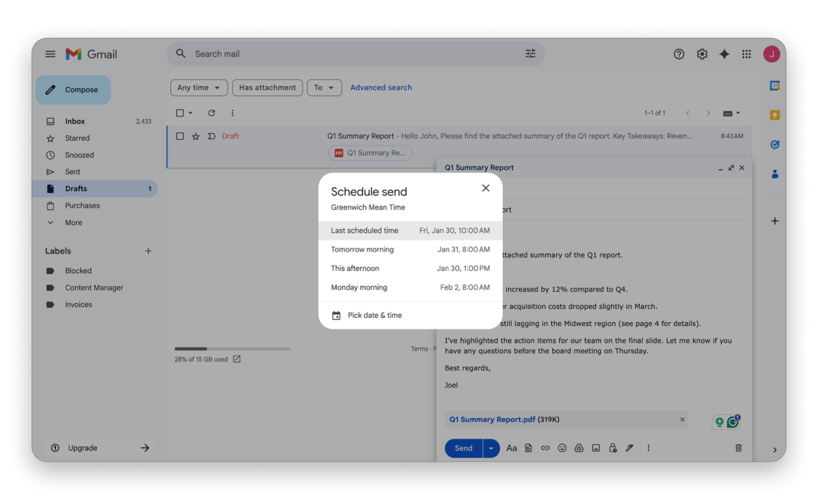The image size is (818, 504).
Task: Insert emoji using the smiley icon
Action: tap(562, 448)
